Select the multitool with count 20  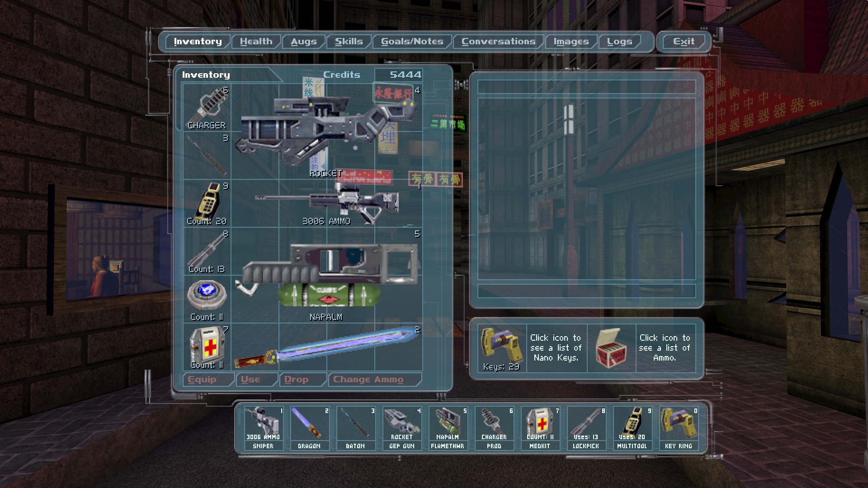click(207, 203)
